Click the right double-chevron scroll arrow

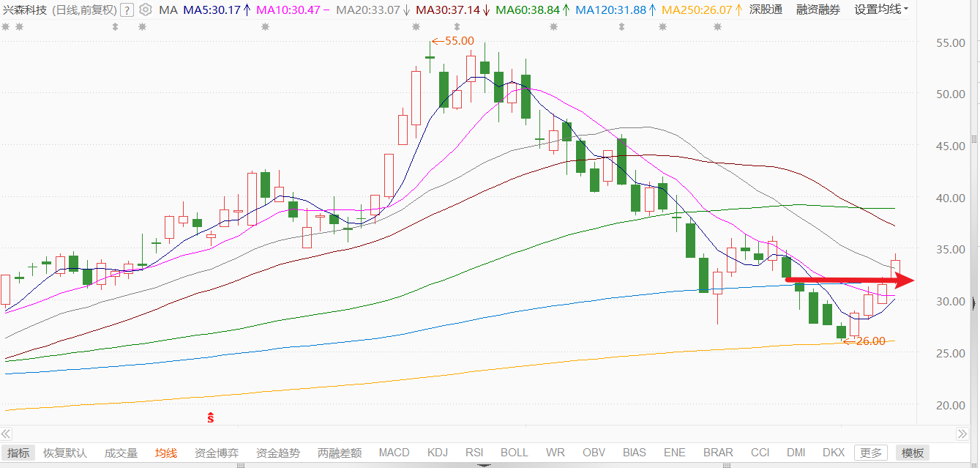click(962, 434)
